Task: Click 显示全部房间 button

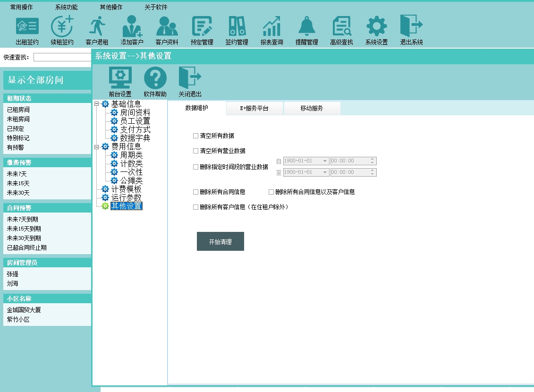Action: click(47, 80)
